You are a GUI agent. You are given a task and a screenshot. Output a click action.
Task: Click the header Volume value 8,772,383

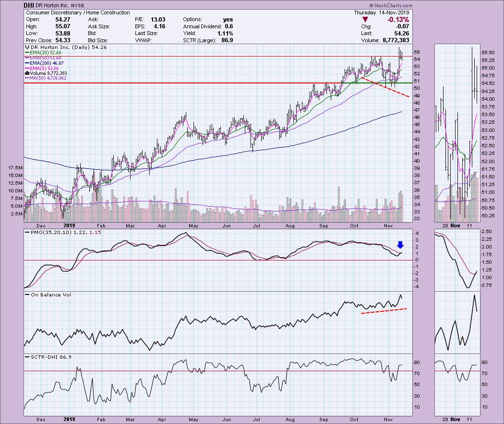[396, 40]
